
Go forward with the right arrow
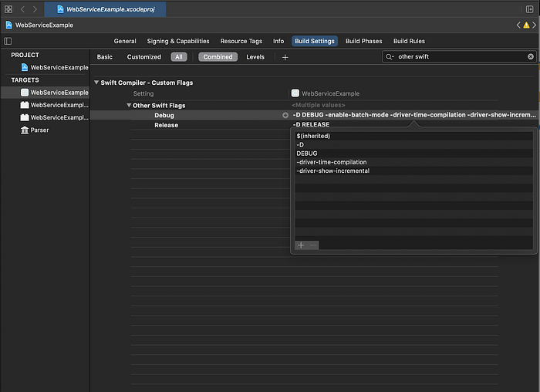click(35, 9)
